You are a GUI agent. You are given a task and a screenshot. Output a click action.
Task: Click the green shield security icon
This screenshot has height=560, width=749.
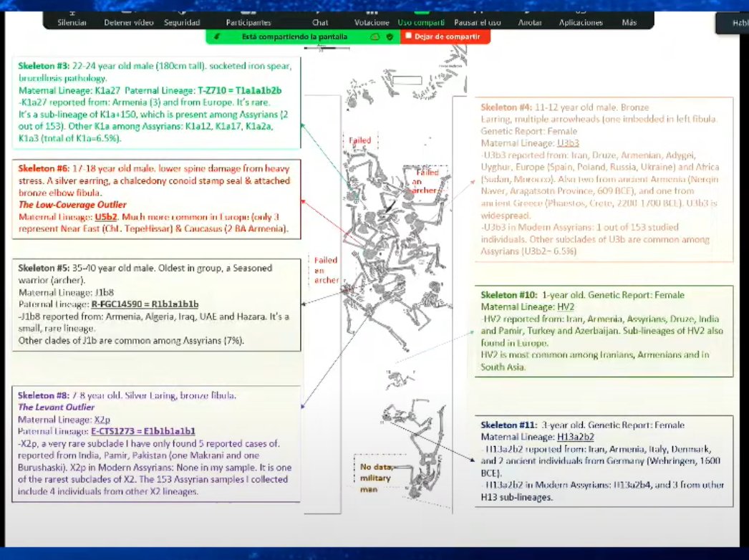coord(390,37)
